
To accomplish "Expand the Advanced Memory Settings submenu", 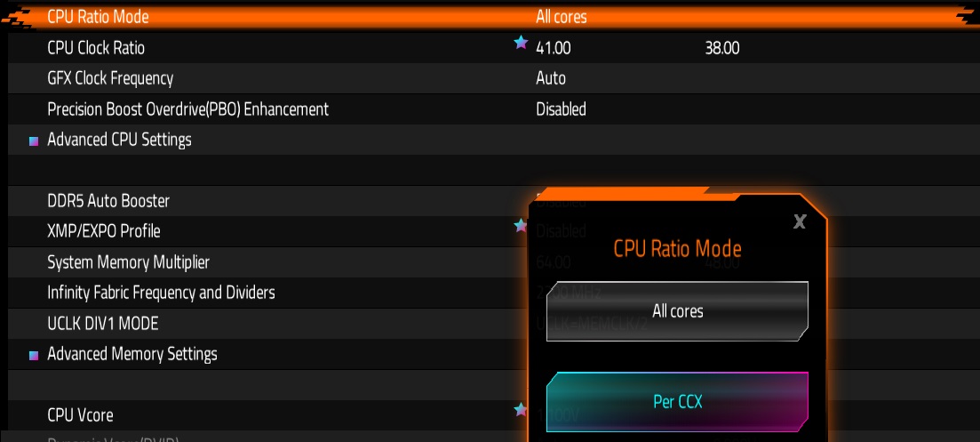I will tap(131, 354).
